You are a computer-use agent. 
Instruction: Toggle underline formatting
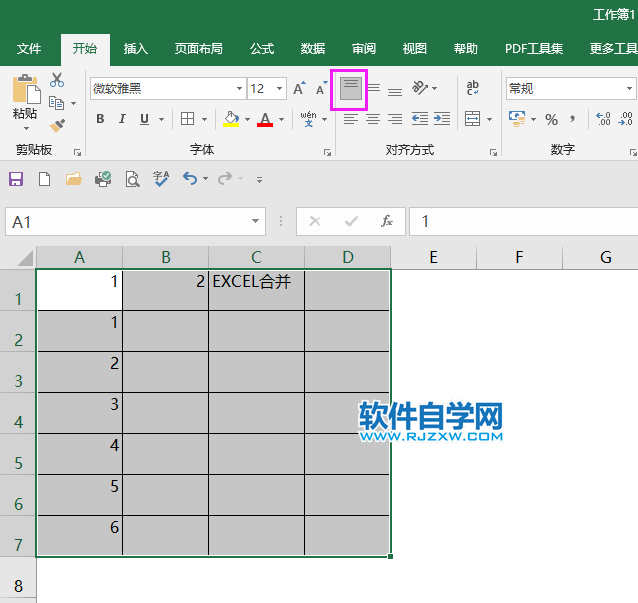(144, 119)
